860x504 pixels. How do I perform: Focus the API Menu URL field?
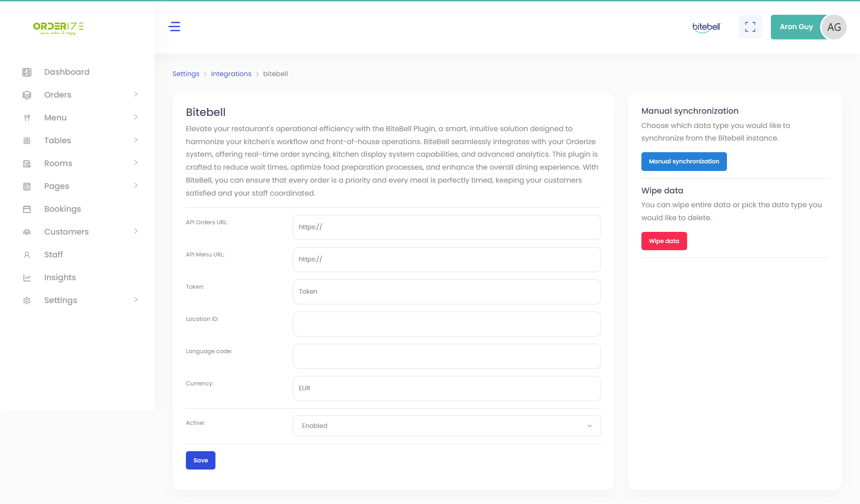point(447,260)
